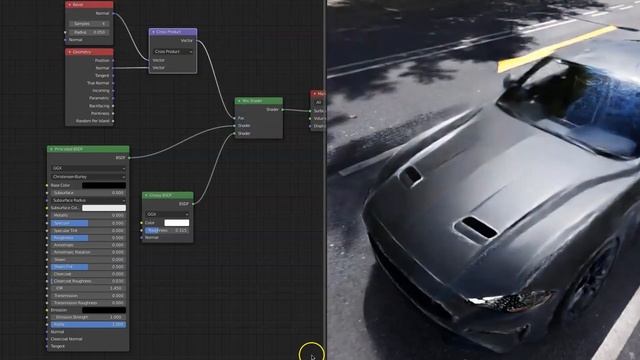Click the Transmission Roughness slider
This screenshot has height=360, width=640.
coord(88,303)
